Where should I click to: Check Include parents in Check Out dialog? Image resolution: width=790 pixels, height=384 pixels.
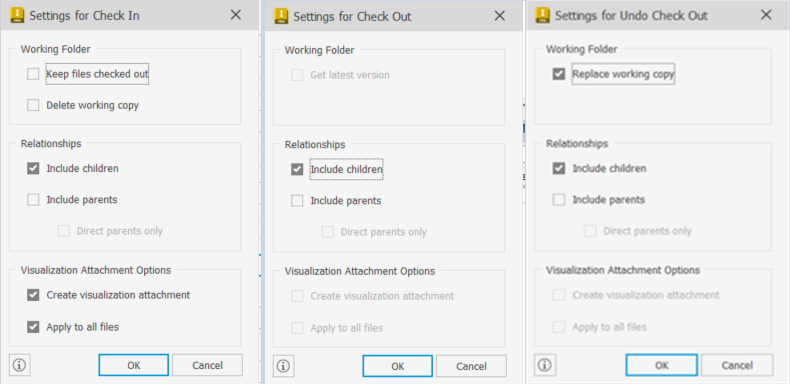tap(297, 201)
